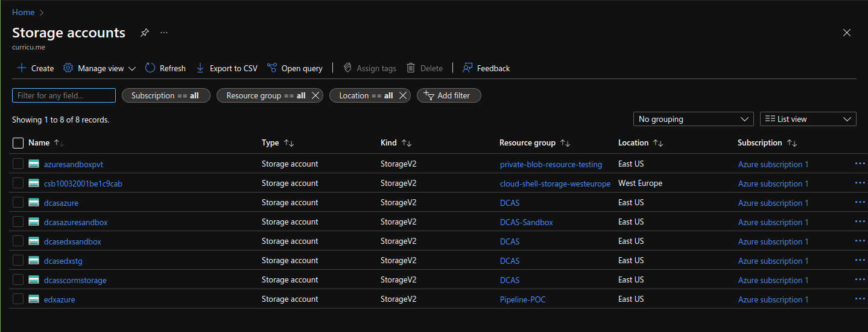868x332 pixels.
Task: Select the dcasedxstg row checkbox
Action: (18, 260)
